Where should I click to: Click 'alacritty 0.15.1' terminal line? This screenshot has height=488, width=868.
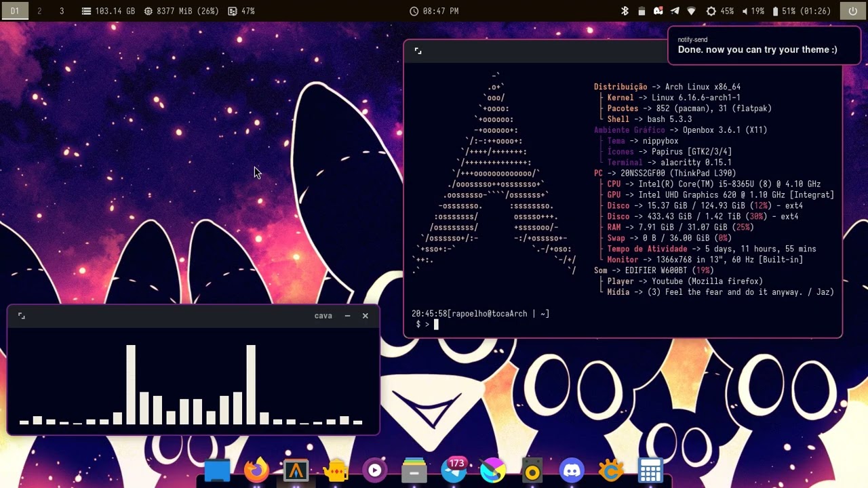(696, 163)
